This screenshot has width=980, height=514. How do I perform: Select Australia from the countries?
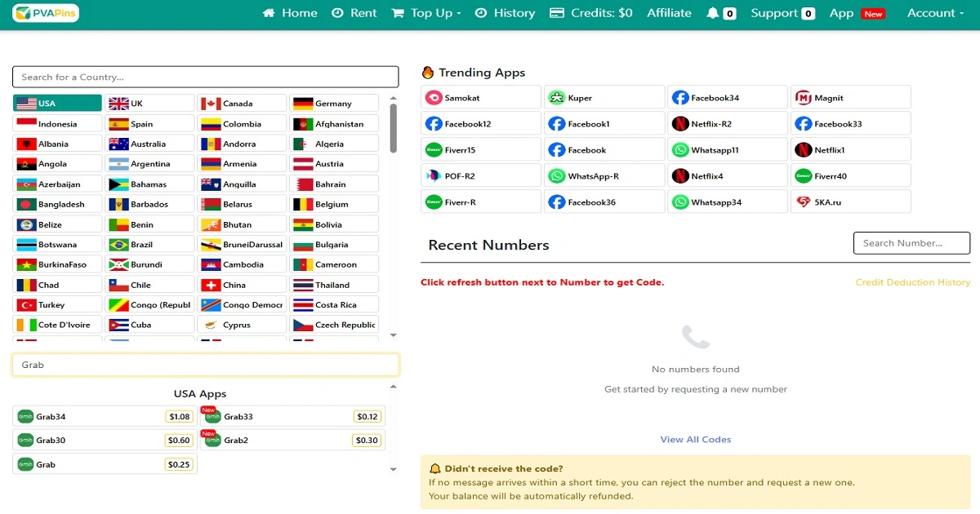tap(150, 144)
